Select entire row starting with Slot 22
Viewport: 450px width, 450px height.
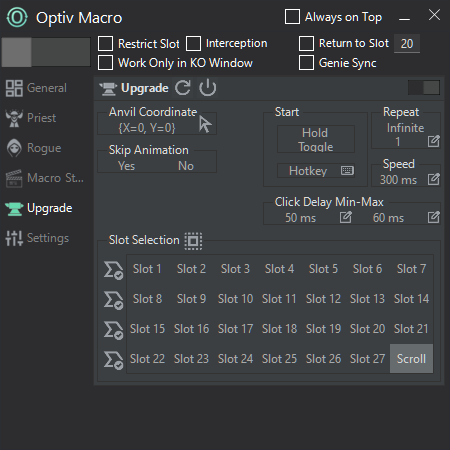113,360
